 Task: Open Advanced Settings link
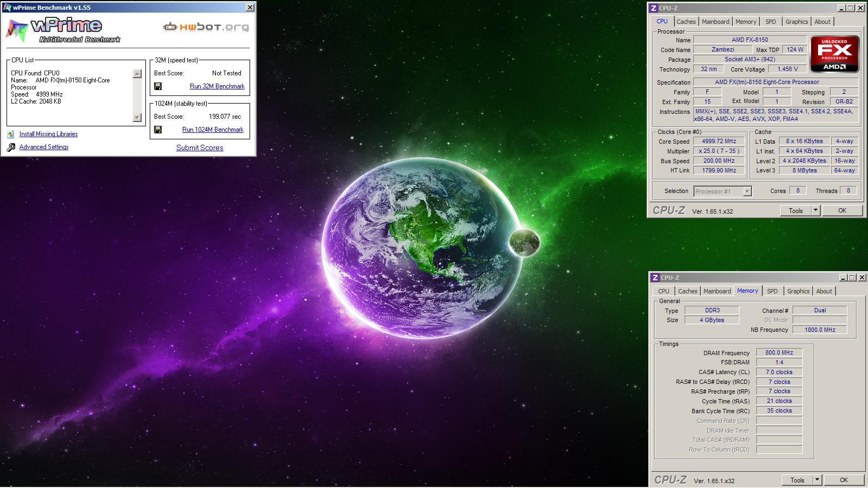(x=44, y=147)
